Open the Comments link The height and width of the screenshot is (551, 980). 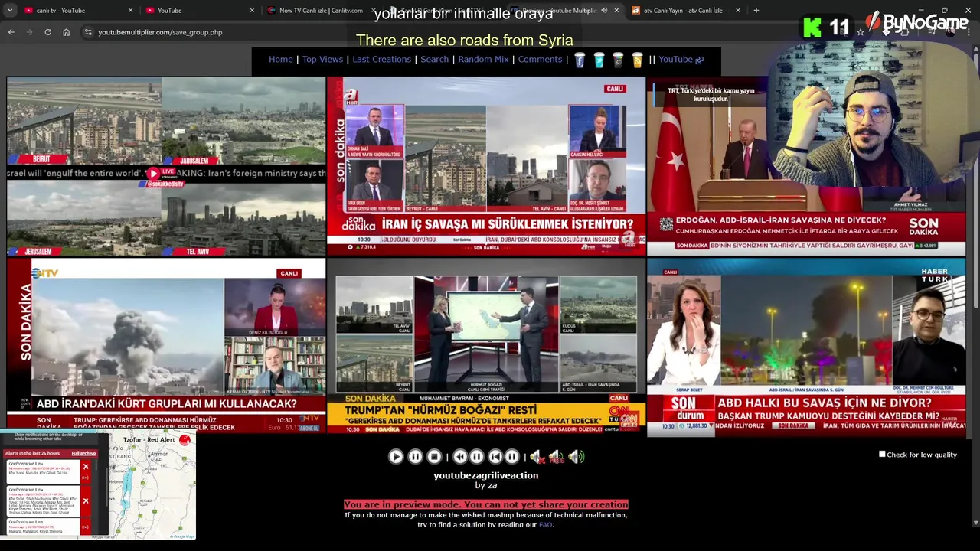(x=540, y=60)
